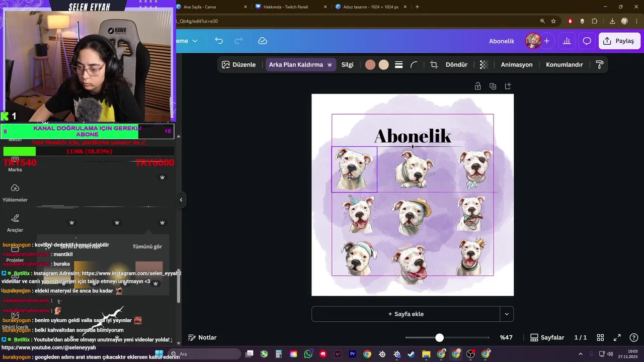Show hidden system tray icons
Image resolution: width=644 pixels, height=362 pixels.
(x=580, y=354)
